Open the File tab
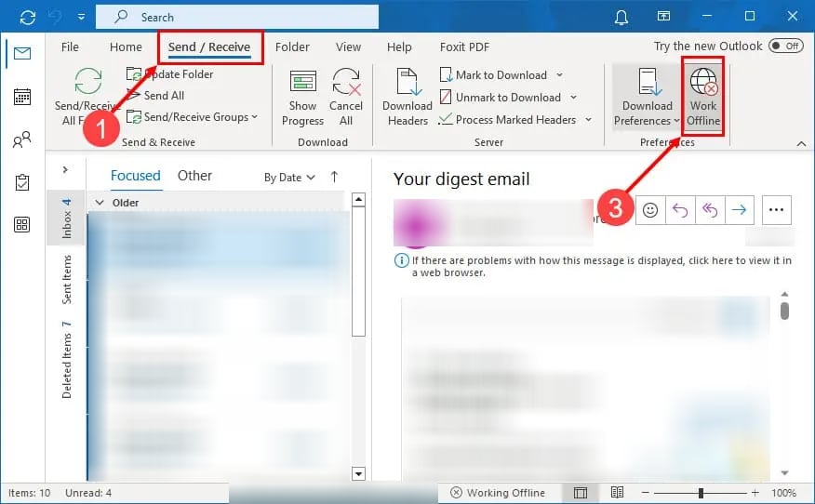 (70, 47)
